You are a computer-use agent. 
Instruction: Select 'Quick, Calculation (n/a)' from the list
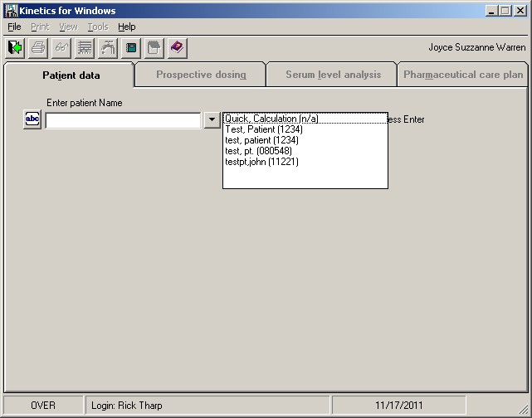point(271,119)
